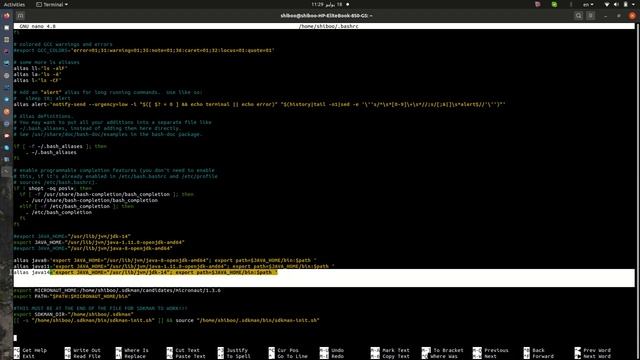The height and width of the screenshot is (360, 640).
Task: Maximize the terminal window
Action: click(619, 16)
